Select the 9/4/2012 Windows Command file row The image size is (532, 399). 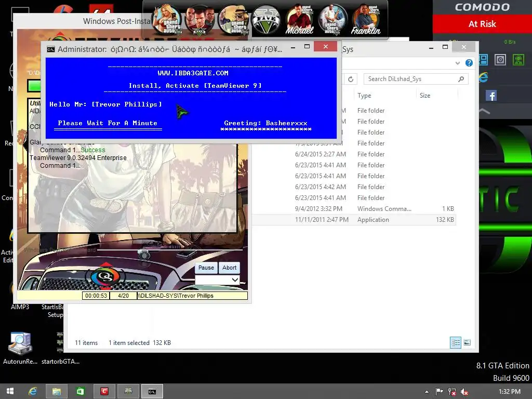[353, 209]
